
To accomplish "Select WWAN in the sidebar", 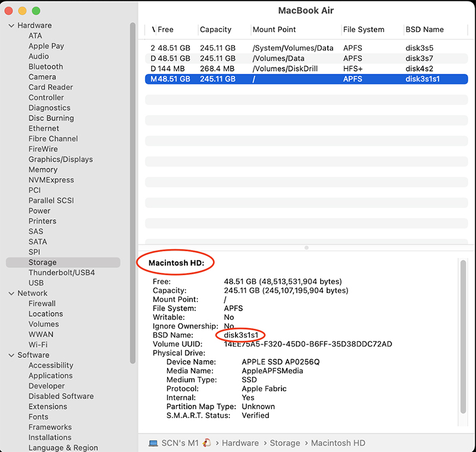I will (x=41, y=335).
